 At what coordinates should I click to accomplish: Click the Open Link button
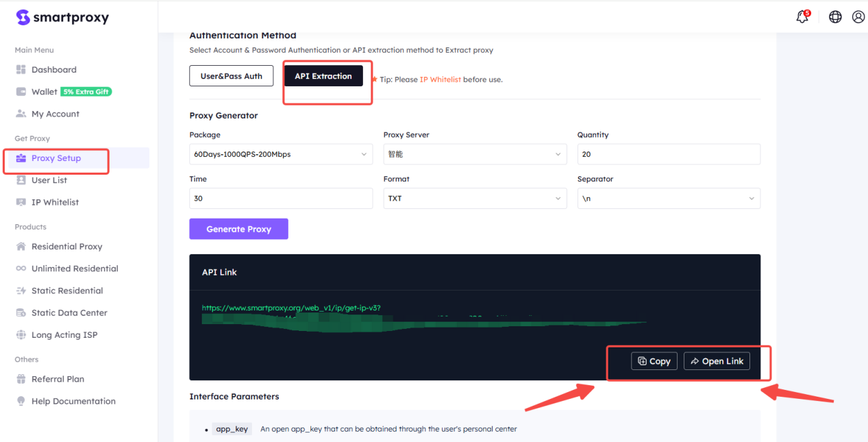717,361
